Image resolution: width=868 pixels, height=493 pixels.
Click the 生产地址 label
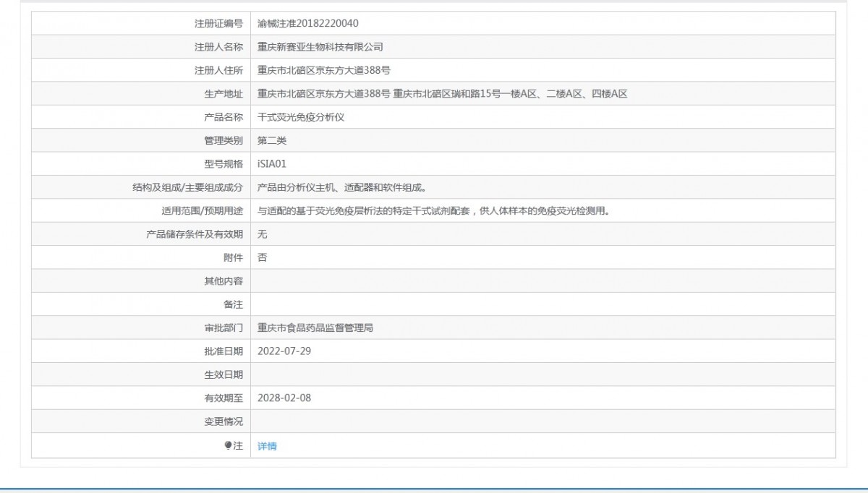224,94
